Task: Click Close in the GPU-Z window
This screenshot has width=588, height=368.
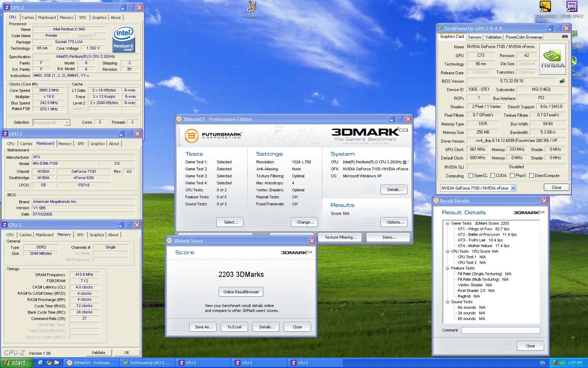Action: coord(556,187)
